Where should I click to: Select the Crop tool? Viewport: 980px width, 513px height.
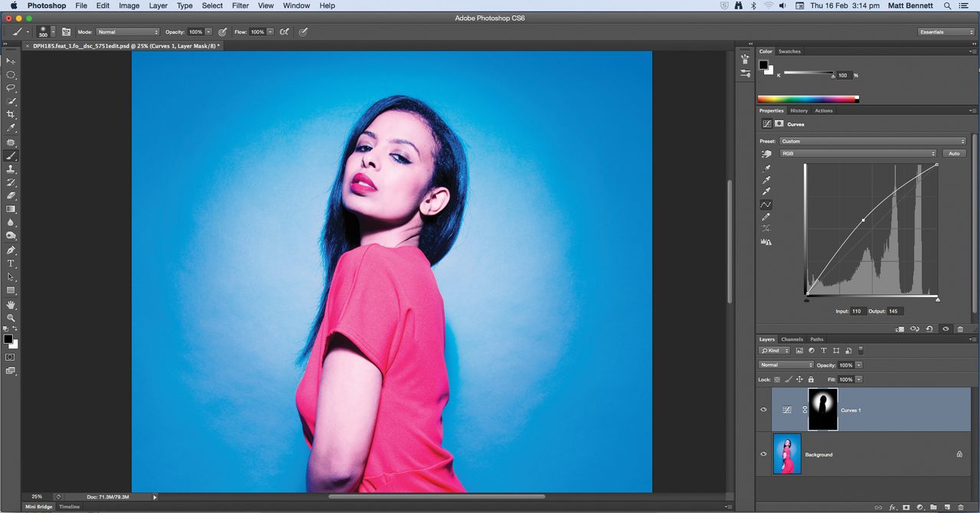click(x=11, y=115)
